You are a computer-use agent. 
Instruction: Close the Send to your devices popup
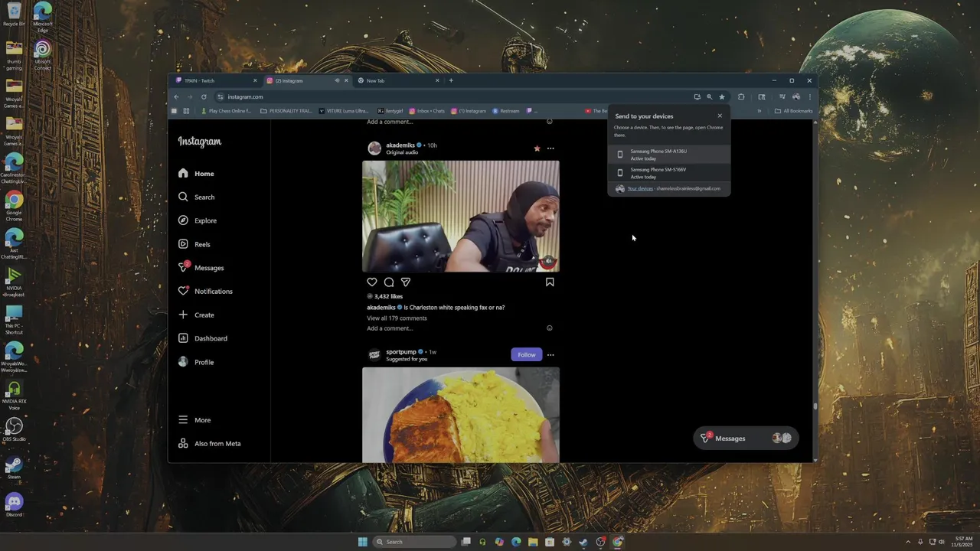click(x=720, y=116)
